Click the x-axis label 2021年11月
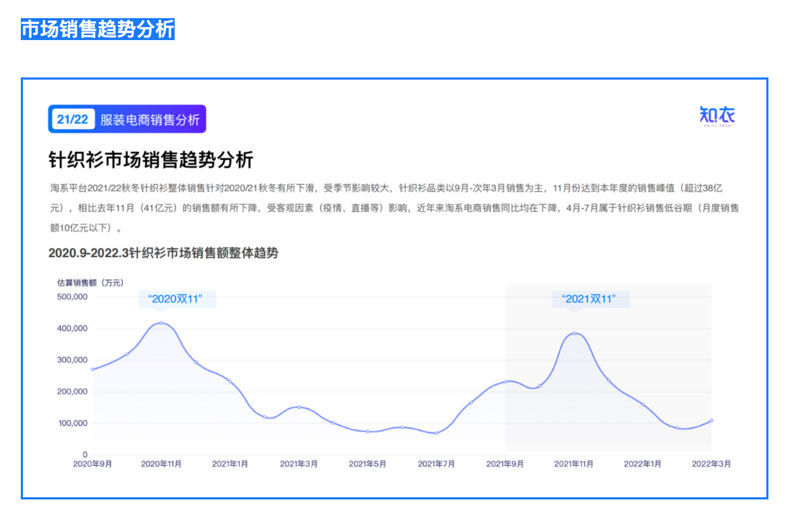Viewport: 785px width, 532px height. [x=574, y=464]
